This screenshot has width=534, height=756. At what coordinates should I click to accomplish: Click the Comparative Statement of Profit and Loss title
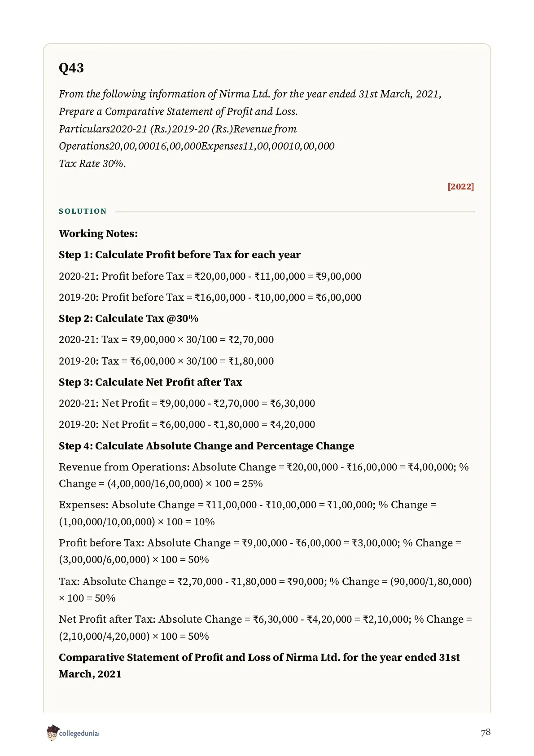click(259, 666)
